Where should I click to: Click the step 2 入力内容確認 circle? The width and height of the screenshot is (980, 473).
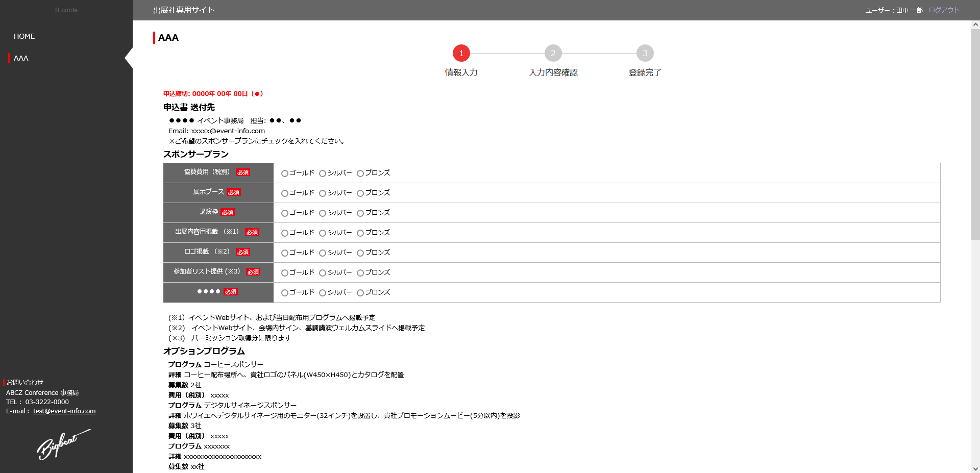pyautogui.click(x=553, y=53)
